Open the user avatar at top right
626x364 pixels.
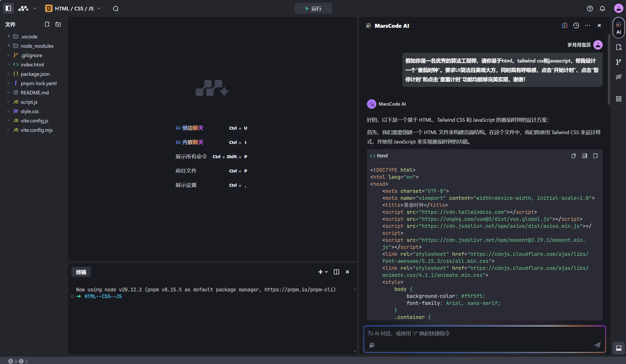618,8
